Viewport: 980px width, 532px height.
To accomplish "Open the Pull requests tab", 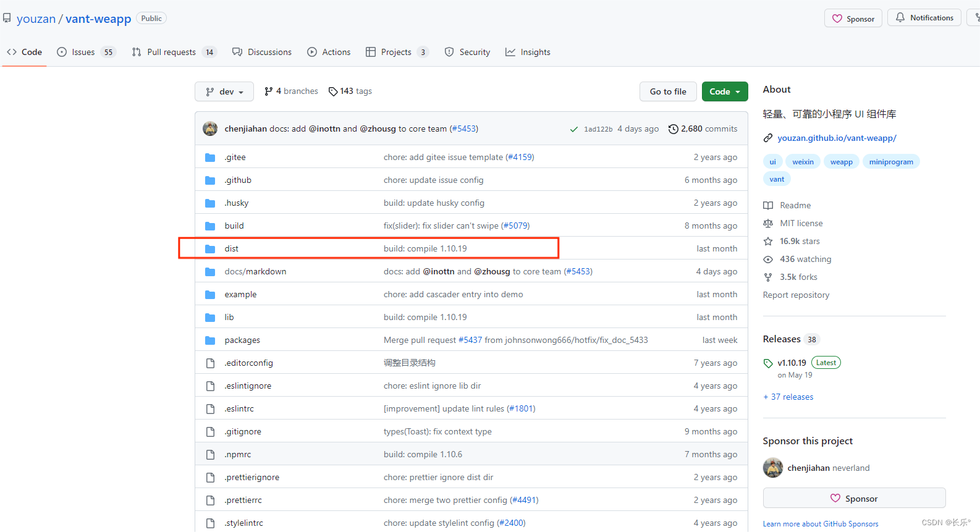I will 174,52.
